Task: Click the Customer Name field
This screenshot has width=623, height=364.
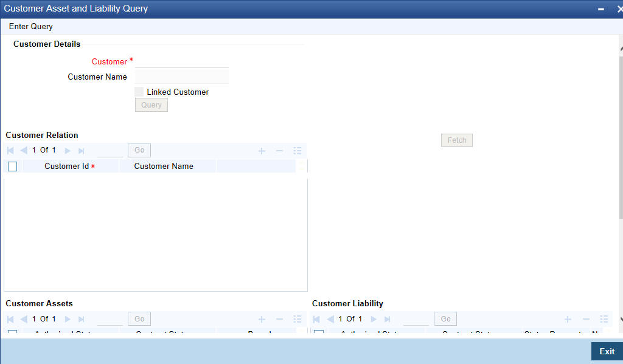Action: [181, 76]
